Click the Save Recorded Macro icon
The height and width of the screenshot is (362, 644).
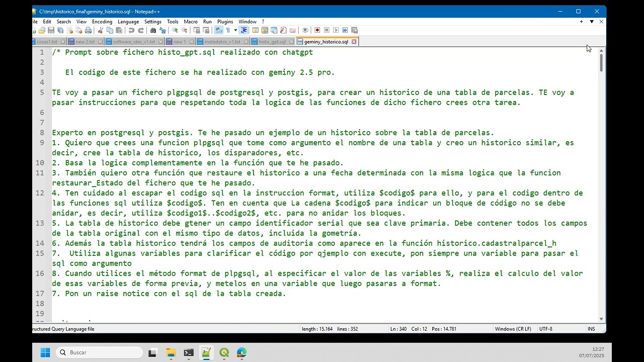pyautogui.click(x=354, y=30)
